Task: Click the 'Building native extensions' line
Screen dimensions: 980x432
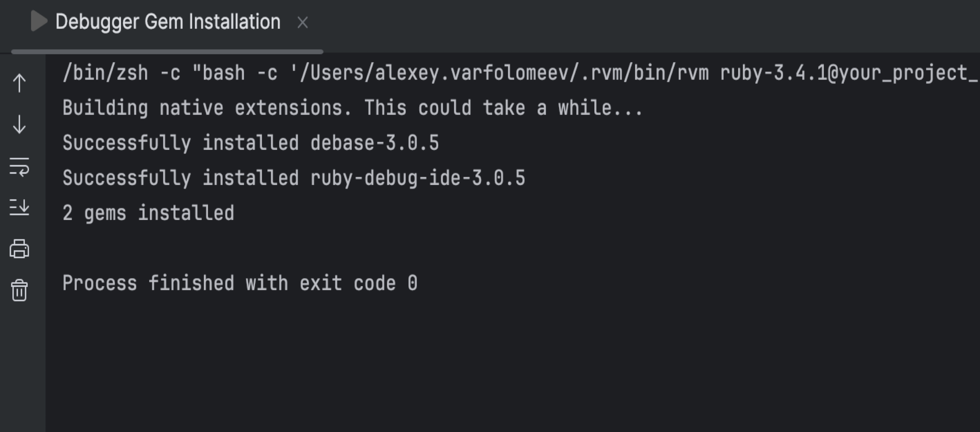Action: point(352,108)
